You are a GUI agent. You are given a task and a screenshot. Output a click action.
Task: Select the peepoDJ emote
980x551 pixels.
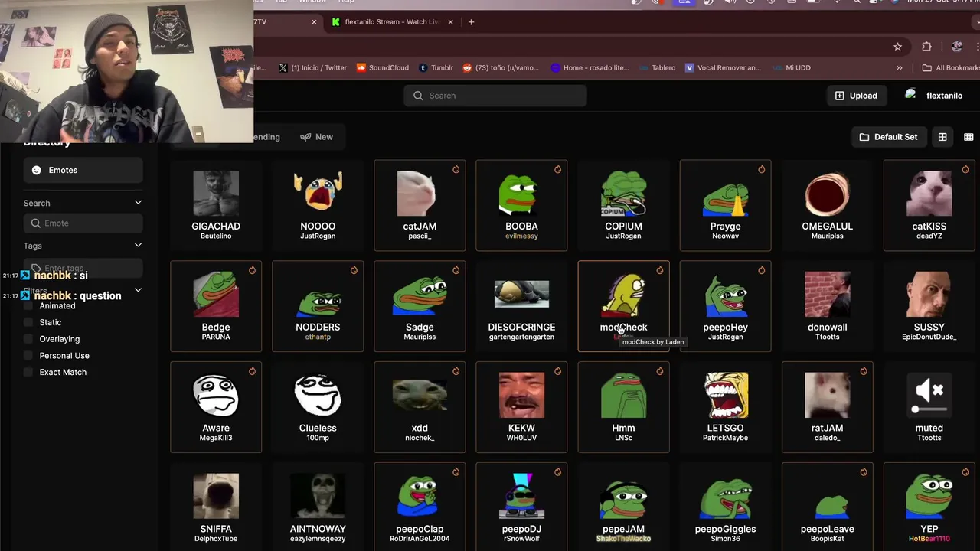click(521, 507)
